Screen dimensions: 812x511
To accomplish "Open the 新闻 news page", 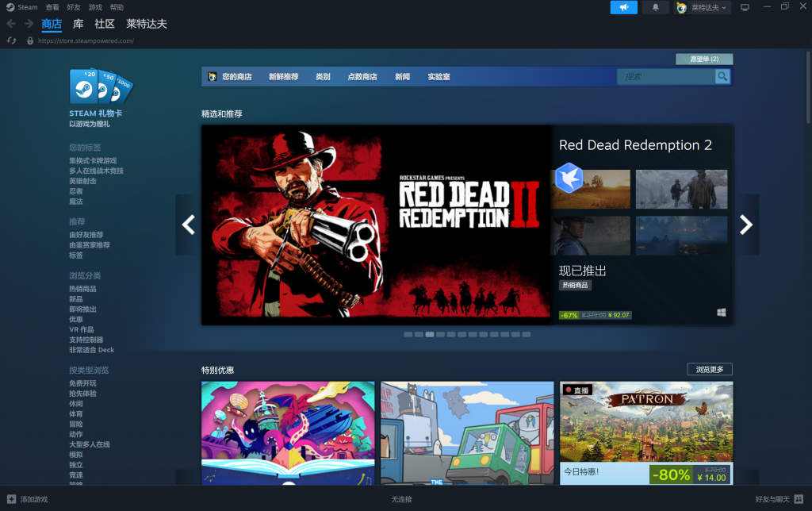I will coord(402,77).
